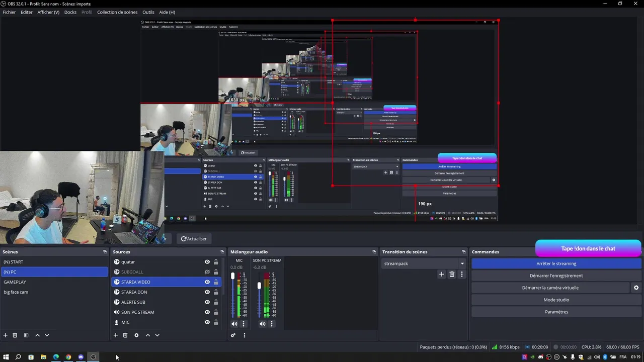This screenshot has height=362, width=644.
Task: Move source up with Sources up arrow
Action: (x=148, y=335)
